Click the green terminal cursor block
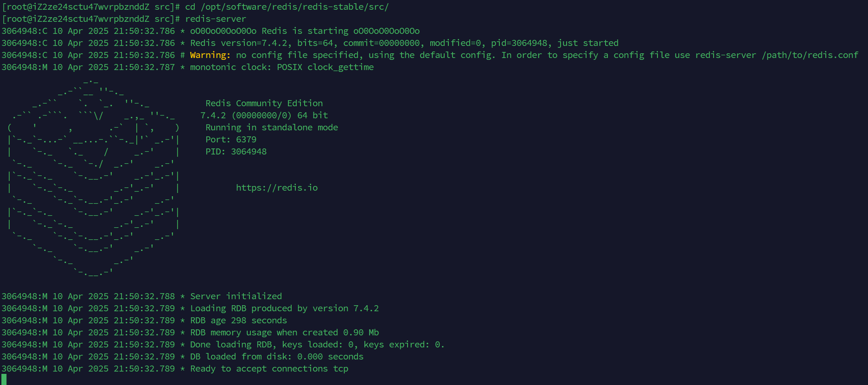The width and height of the screenshot is (868, 385). (4, 380)
